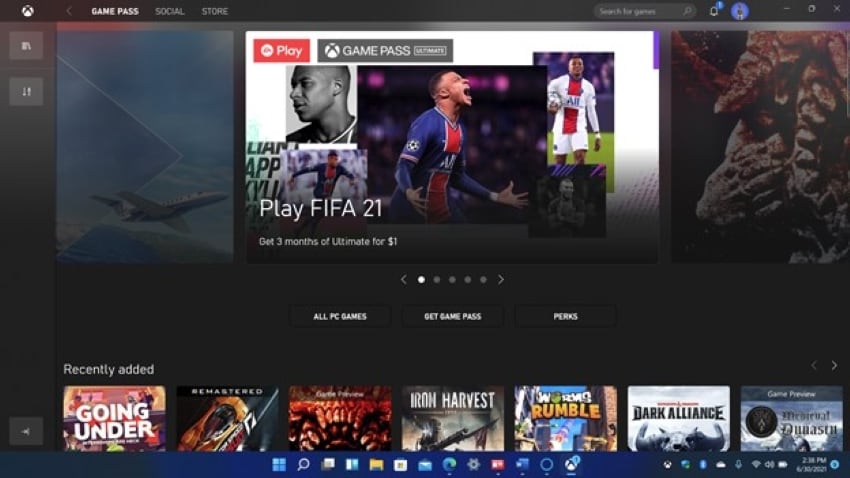Open the download queue sidebar icon
850x478 pixels.
point(26,92)
